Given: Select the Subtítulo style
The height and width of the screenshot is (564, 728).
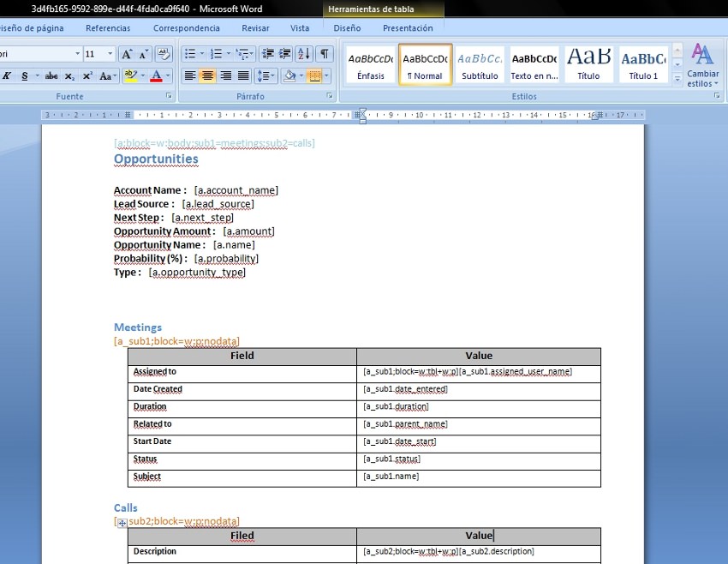Looking at the screenshot, I should coord(480,64).
